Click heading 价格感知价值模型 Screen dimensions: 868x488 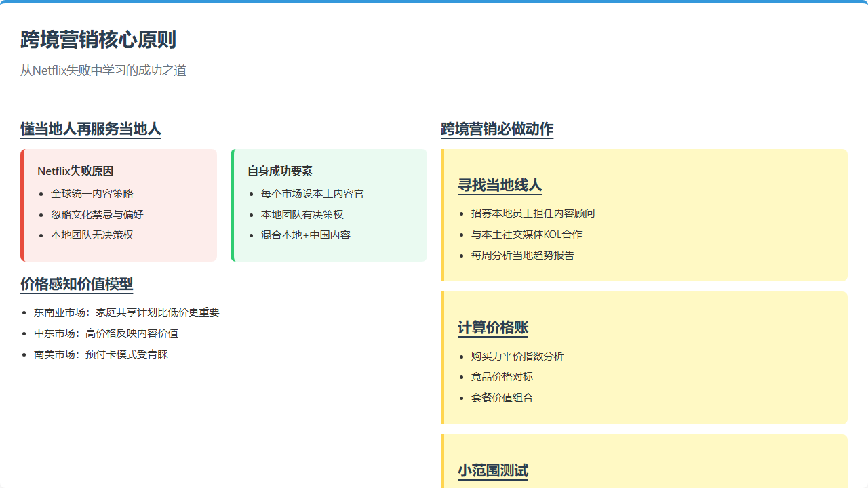77,284
